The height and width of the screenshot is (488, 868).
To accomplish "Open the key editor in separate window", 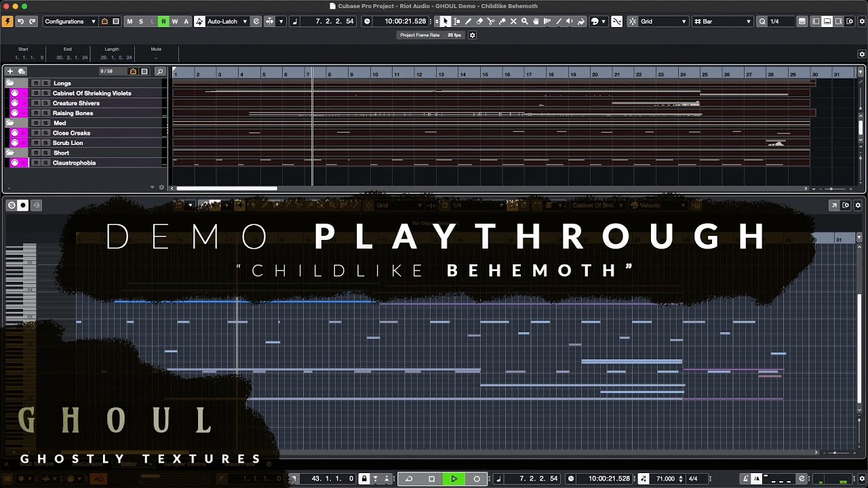I will pos(835,205).
